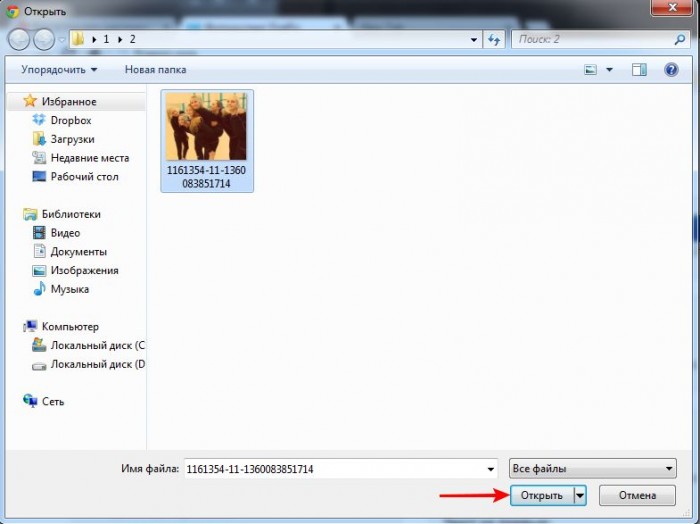This screenshot has width=700, height=524.
Task: Click the Отмена button
Action: click(637, 495)
